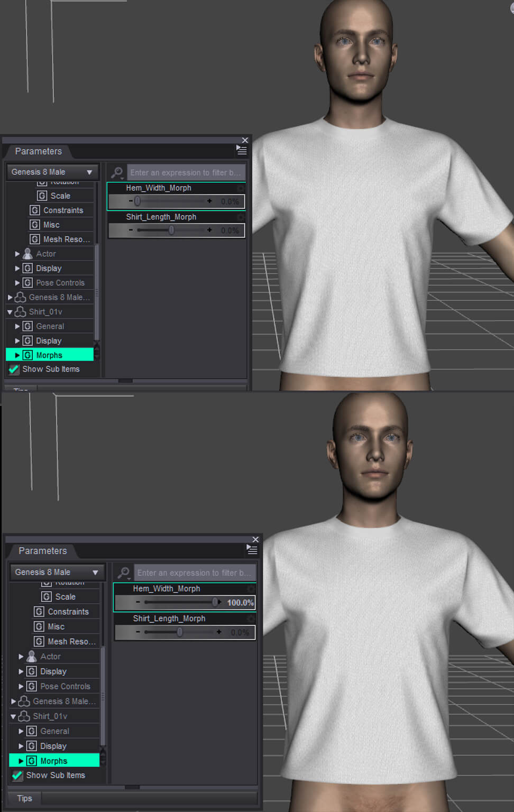This screenshot has height=812, width=514.
Task: Select the Parameters tab in the upper panel
Action: [x=39, y=151]
